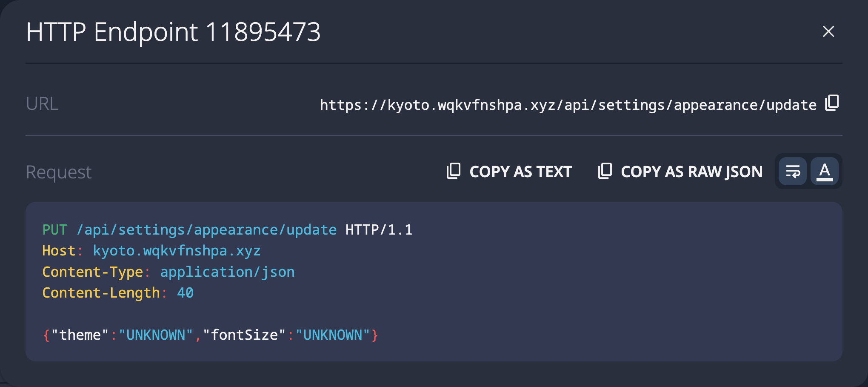Copy the endpoint URL with the copy icon
Image resolution: width=868 pixels, height=387 pixels.
click(832, 103)
